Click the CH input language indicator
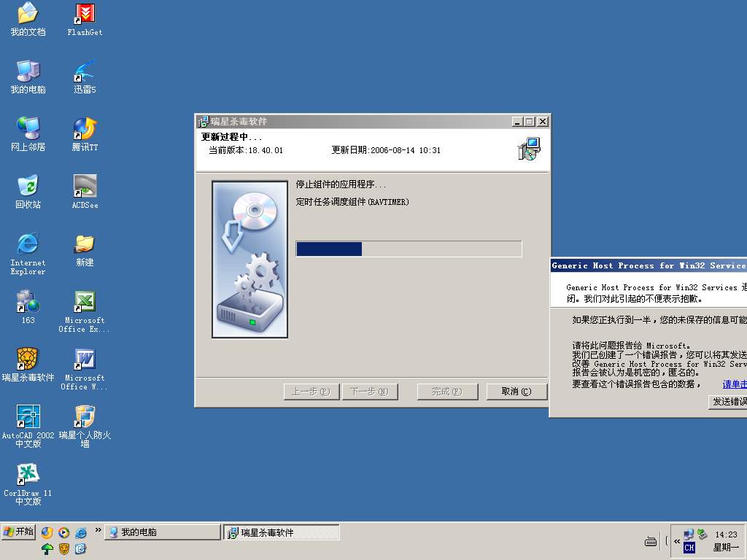 coord(689,548)
